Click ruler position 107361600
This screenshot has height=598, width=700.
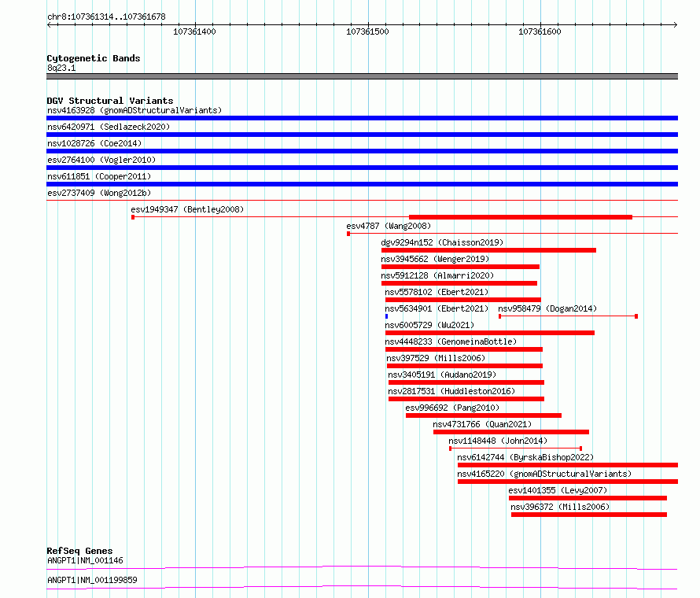coord(540,31)
